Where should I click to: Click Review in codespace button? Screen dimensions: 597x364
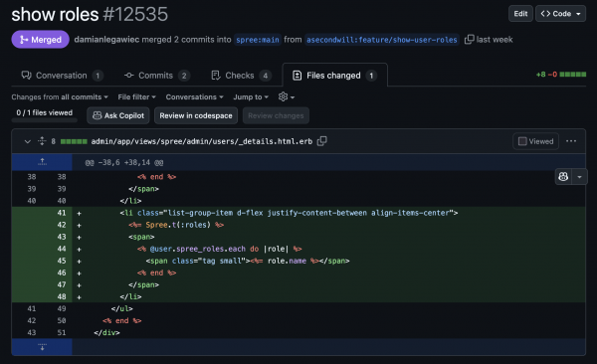196,115
